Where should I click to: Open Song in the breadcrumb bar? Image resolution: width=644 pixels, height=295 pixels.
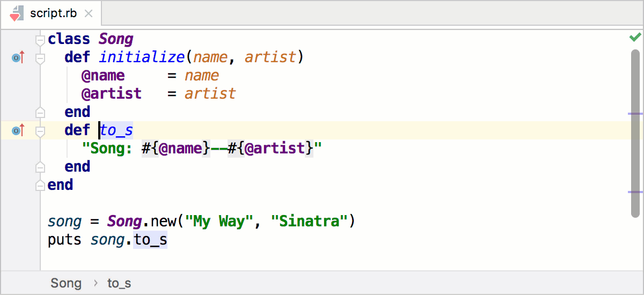[66, 283]
